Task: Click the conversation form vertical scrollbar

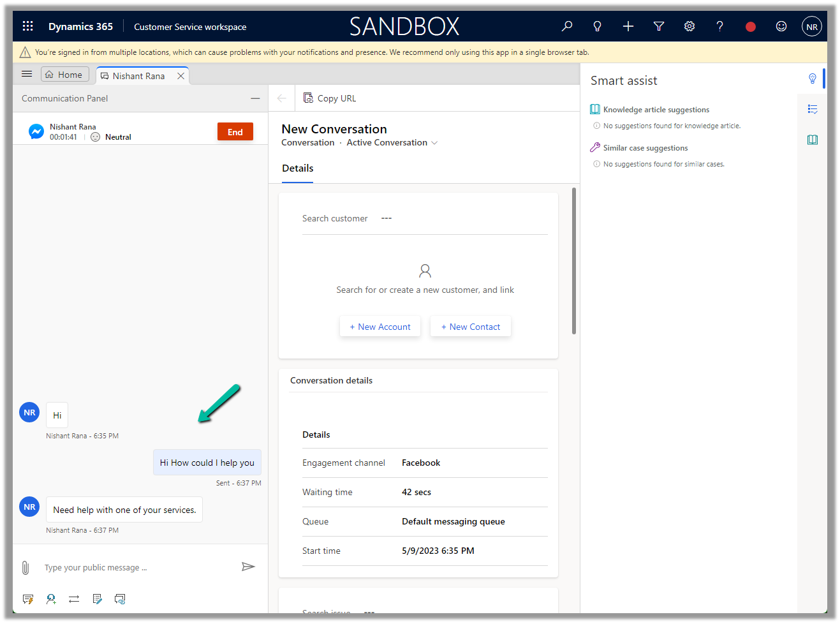Action: [x=574, y=262]
